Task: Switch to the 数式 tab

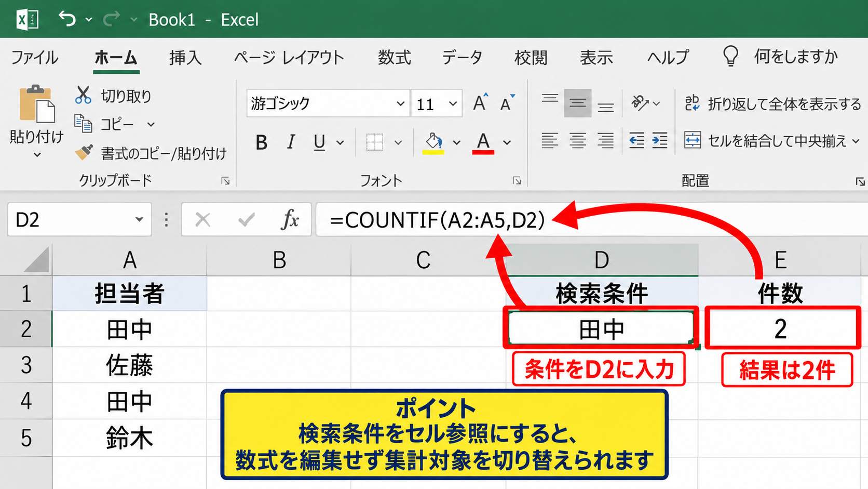Action: (394, 57)
